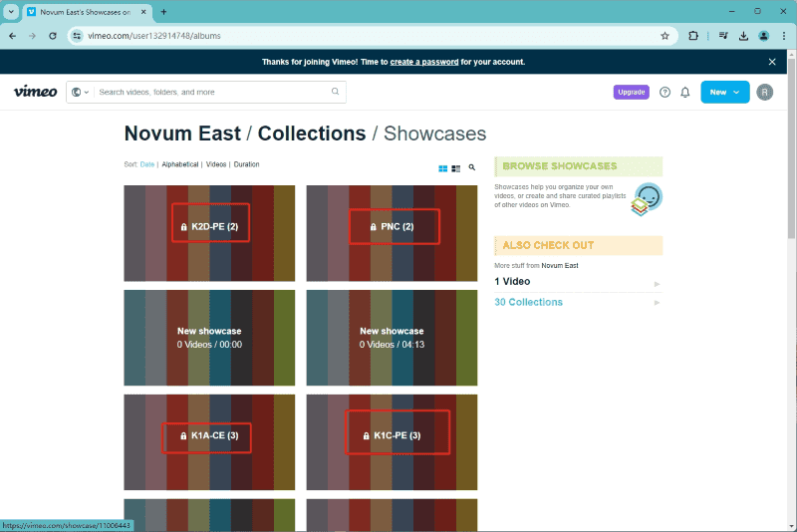
Task: Open the notifications bell
Action: pos(685,93)
